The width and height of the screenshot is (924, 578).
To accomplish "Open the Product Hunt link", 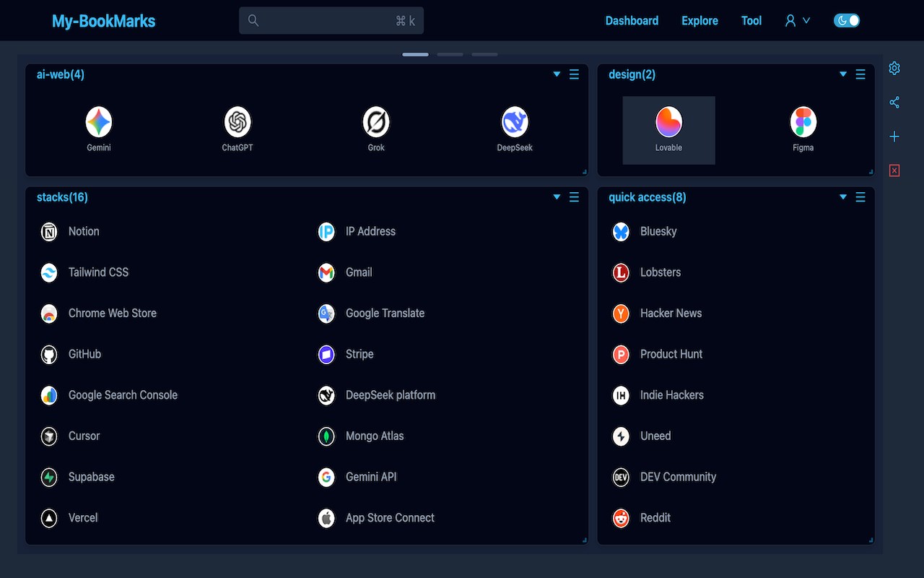I will tap(671, 354).
